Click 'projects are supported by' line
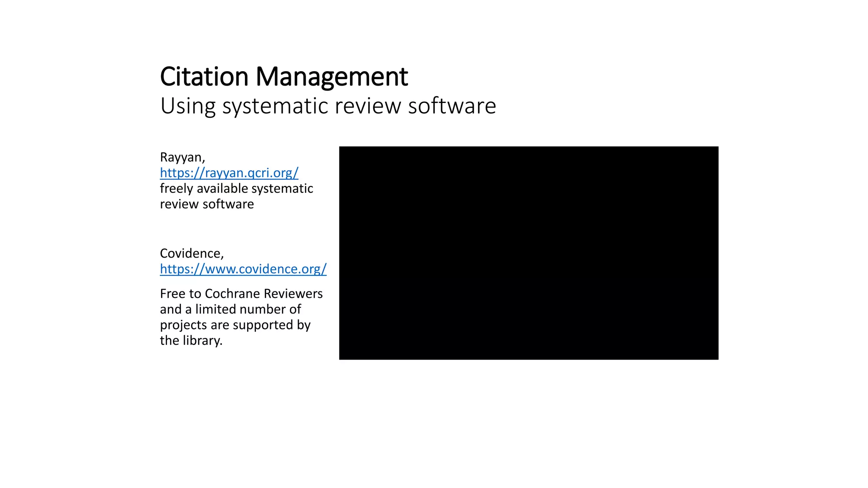Image resolution: width=868 pixels, height=488 pixels. click(235, 325)
